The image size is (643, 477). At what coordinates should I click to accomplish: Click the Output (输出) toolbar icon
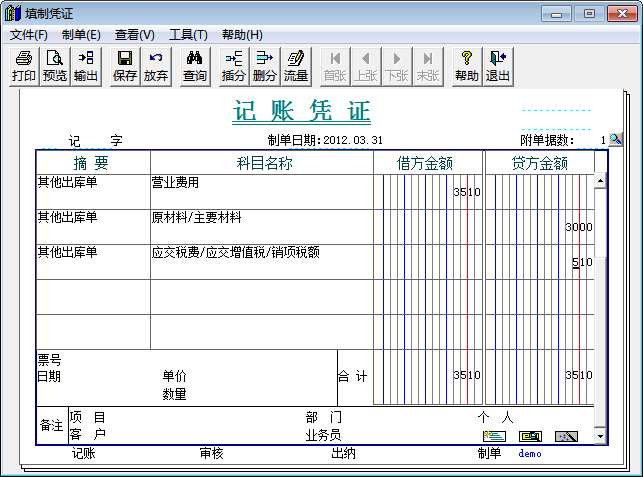point(86,66)
